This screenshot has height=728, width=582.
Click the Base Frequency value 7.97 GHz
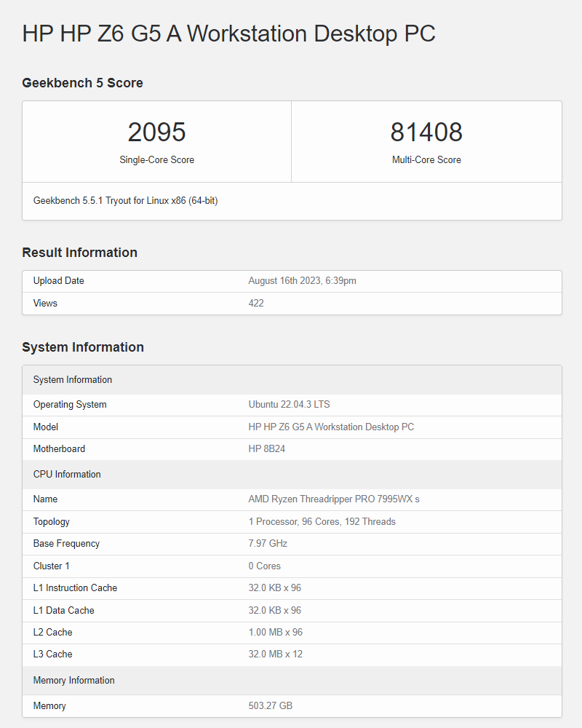[x=268, y=544]
